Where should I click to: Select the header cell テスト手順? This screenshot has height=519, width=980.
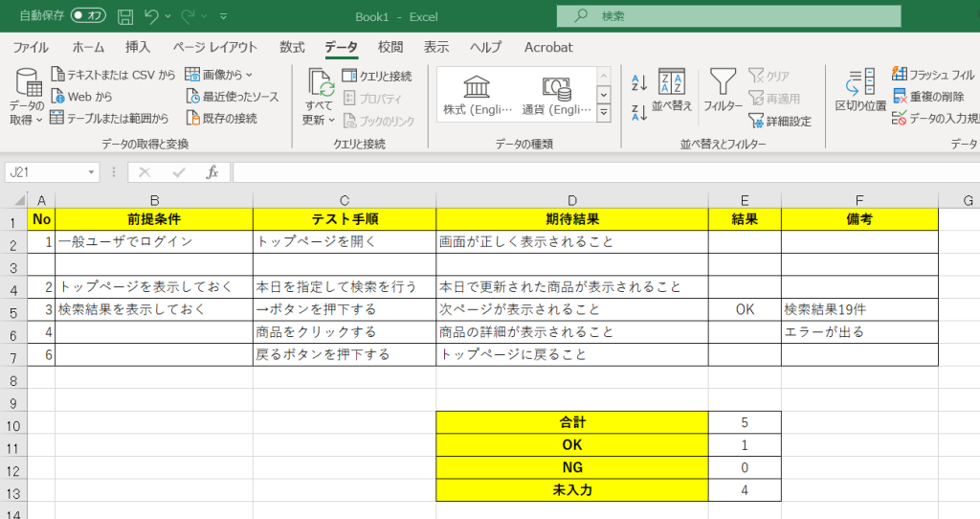[345, 219]
